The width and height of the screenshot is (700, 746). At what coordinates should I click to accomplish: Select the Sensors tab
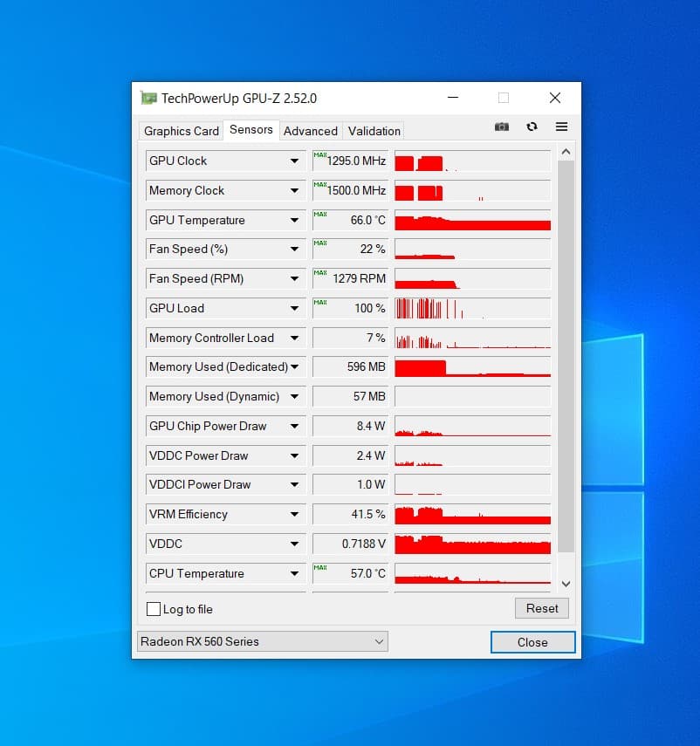pos(250,129)
